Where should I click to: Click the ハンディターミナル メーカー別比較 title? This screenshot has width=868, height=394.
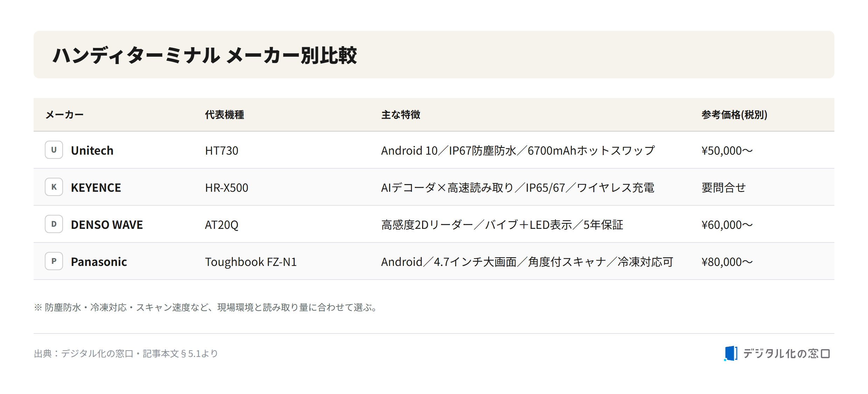[204, 55]
